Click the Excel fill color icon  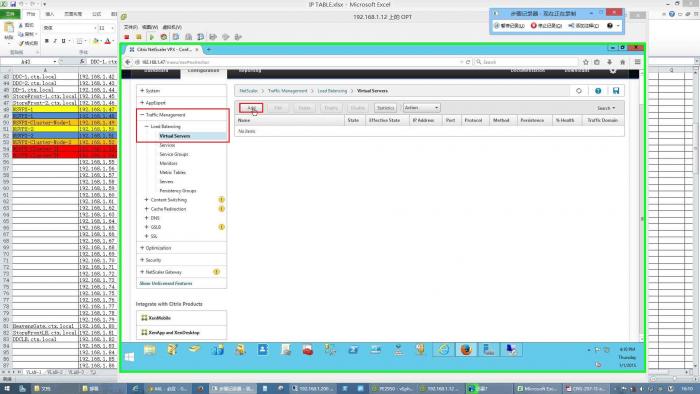pos(96,41)
